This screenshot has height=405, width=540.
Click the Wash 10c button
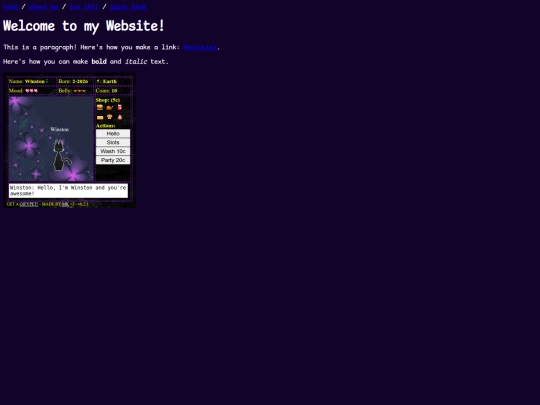tap(113, 151)
